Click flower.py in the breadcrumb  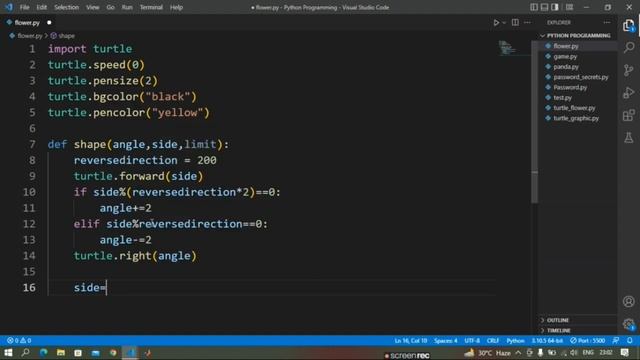pos(29,36)
